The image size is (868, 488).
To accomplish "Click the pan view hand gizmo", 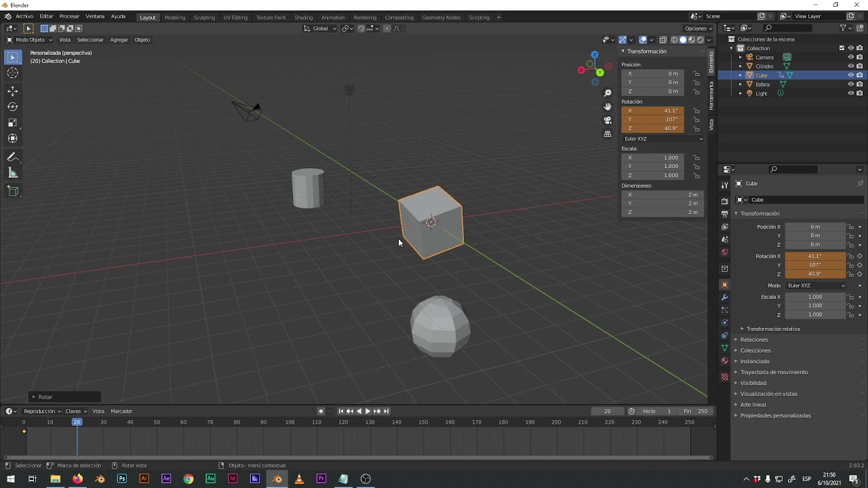I will [x=608, y=106].
